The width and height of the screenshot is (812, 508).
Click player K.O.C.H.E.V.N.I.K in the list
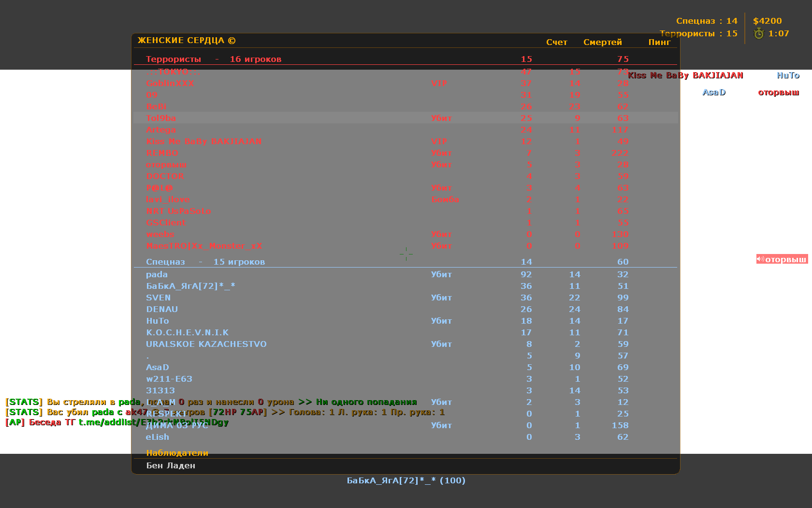pos(187,332)
